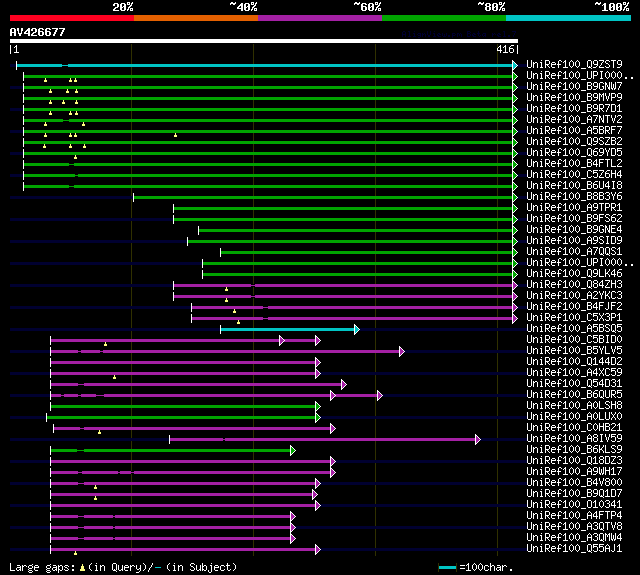Image resolution: width=640 pixels, height=575 pixels.
Task: Click the UniRef100_C5Z6H4 row label
Action: click(574, 175)
